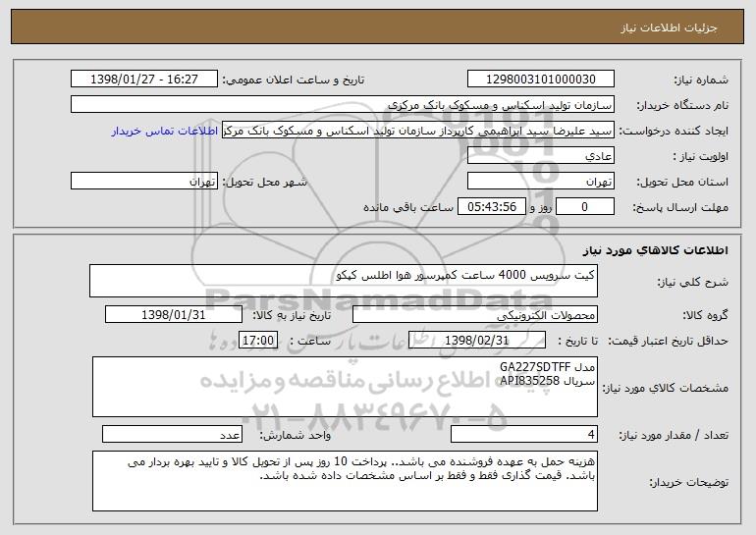Click the label اولویت نیاز
Screen dimensions: 756x535
point(701,156)
